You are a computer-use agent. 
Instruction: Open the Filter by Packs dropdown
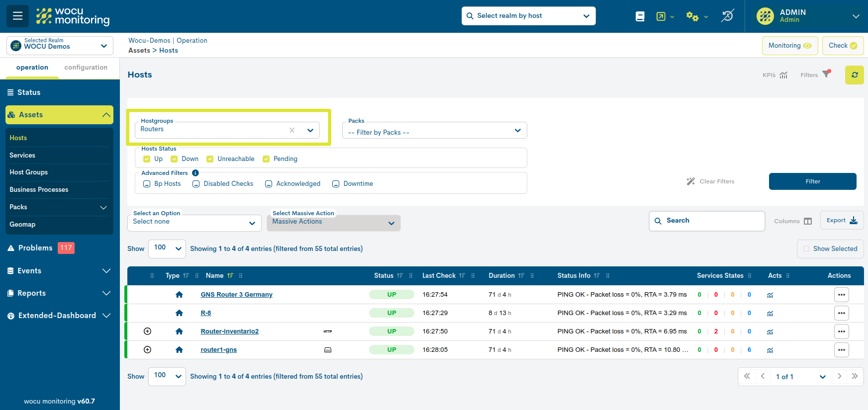pos(434,130)
